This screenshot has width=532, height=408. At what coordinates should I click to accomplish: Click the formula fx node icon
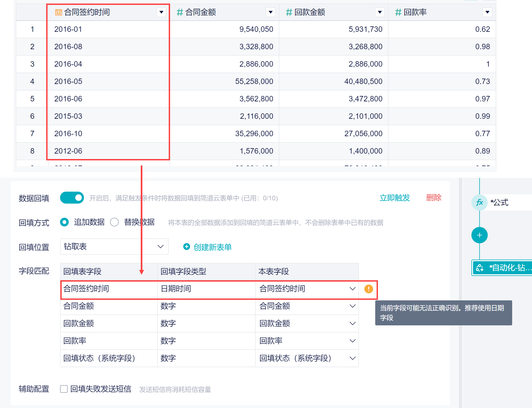(x=479, y=203)
